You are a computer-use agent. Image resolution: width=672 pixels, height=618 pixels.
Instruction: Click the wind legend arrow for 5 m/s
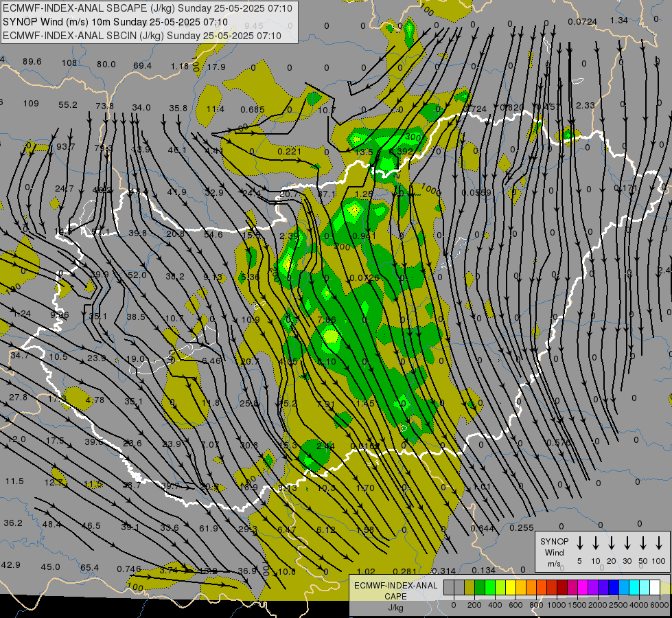(x=579, y=543)
